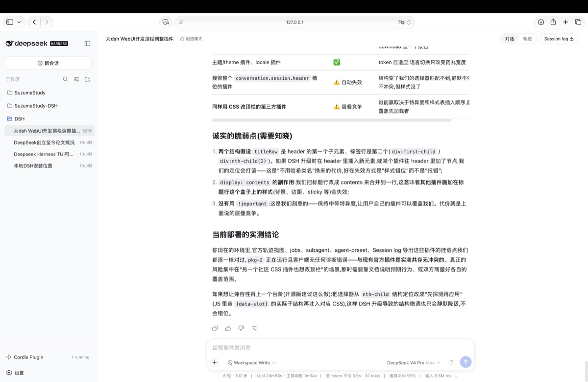Open conversation 为dsh WebUI开发顶栏调整插件
Screen dimensions: 588x382
[x=49, y=131]
